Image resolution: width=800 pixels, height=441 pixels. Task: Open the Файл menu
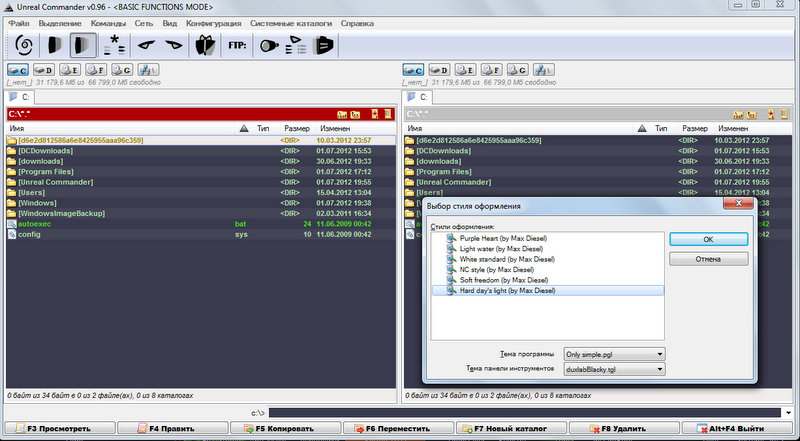click(x=19, y=23)
